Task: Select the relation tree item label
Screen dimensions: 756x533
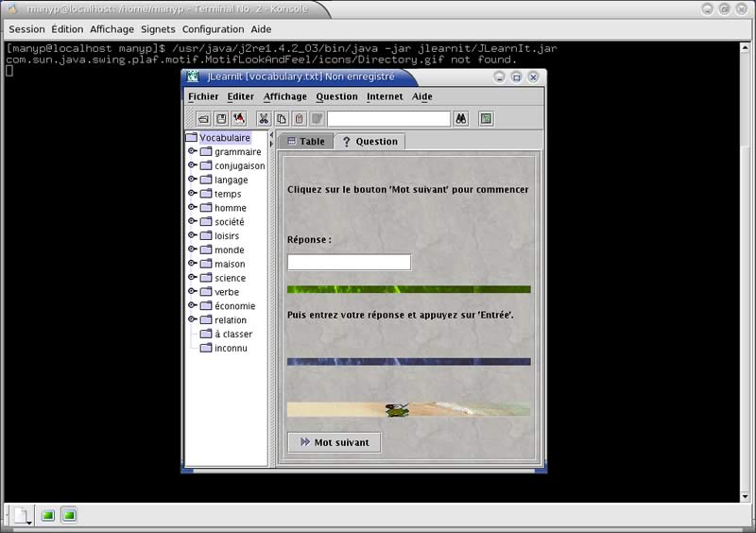Action: point(231,320)
